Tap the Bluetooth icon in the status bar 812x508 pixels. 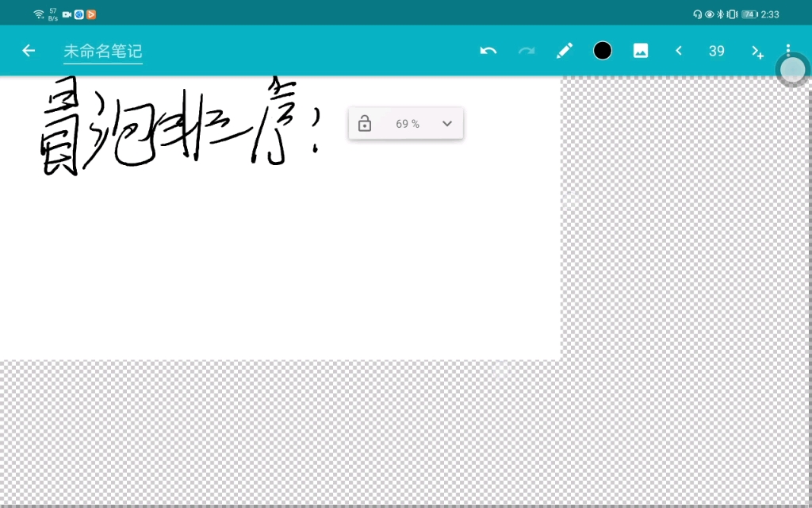[x=722, y=13]
